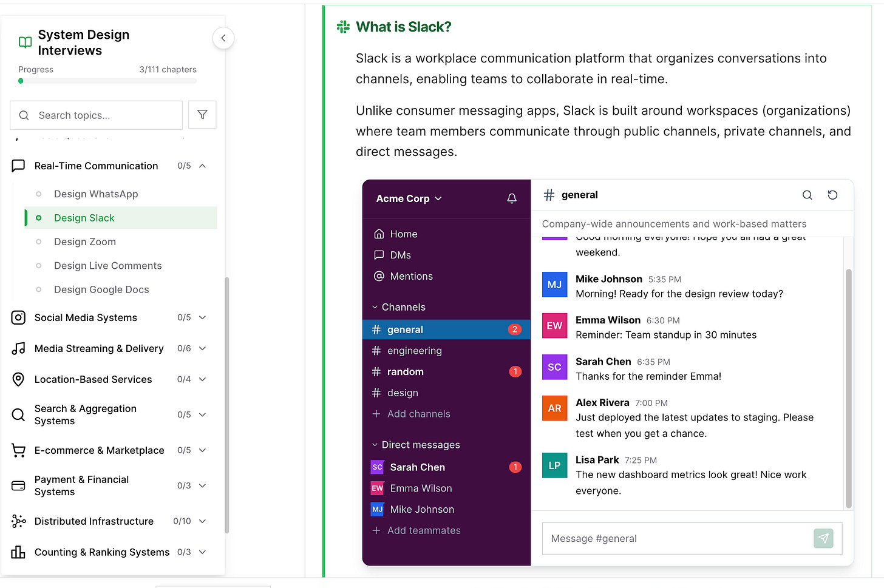Image resolution: width=884 pixels, height=588 pixels.
Task: Mark Design Live Comments chapter circle
Action: point(39,266)
